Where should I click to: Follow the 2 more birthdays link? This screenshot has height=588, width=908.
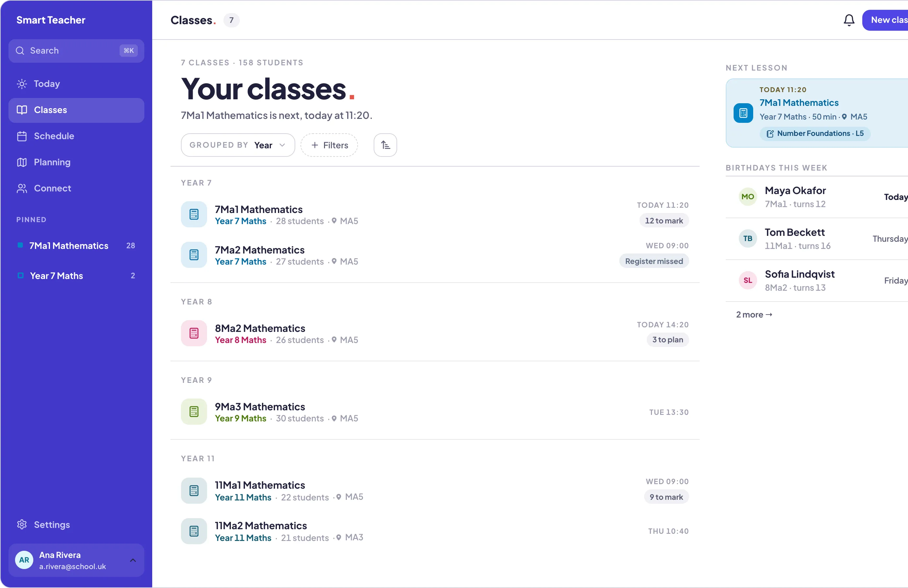[x=754, y=314]
